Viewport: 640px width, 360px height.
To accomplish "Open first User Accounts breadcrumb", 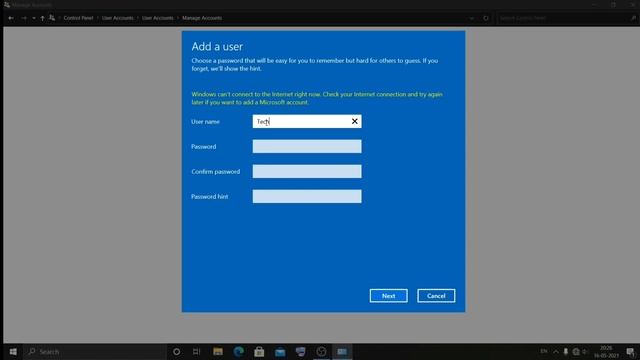I will (118, 18).
